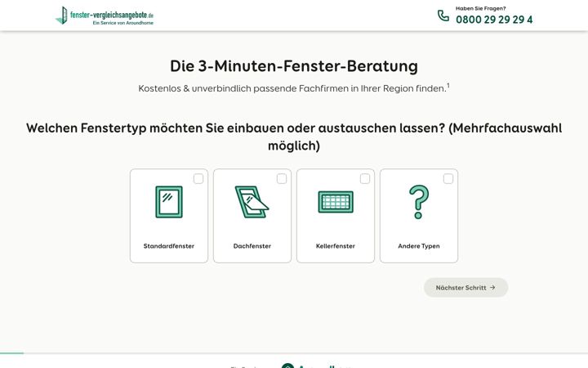Click the Kellerfenster label text
The height and width of the screenshot is (368, 588).
(336, 246)
